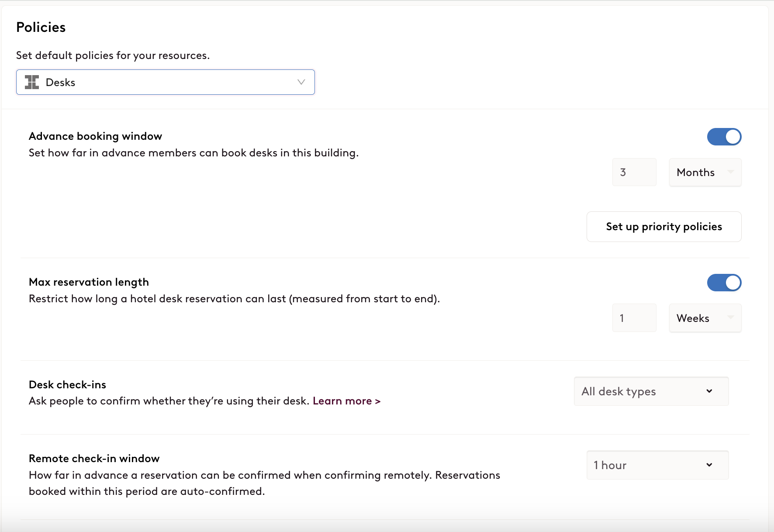
Task: Open the Weeks unit dropdown
Action: point(705,318)
